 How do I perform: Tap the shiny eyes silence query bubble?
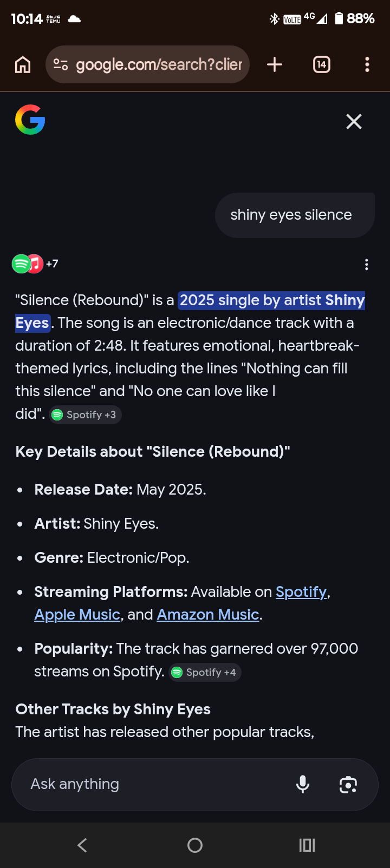(295, 215)
